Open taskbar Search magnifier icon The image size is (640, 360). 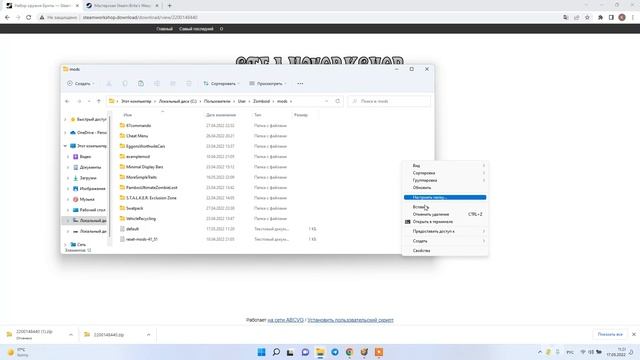276,352
